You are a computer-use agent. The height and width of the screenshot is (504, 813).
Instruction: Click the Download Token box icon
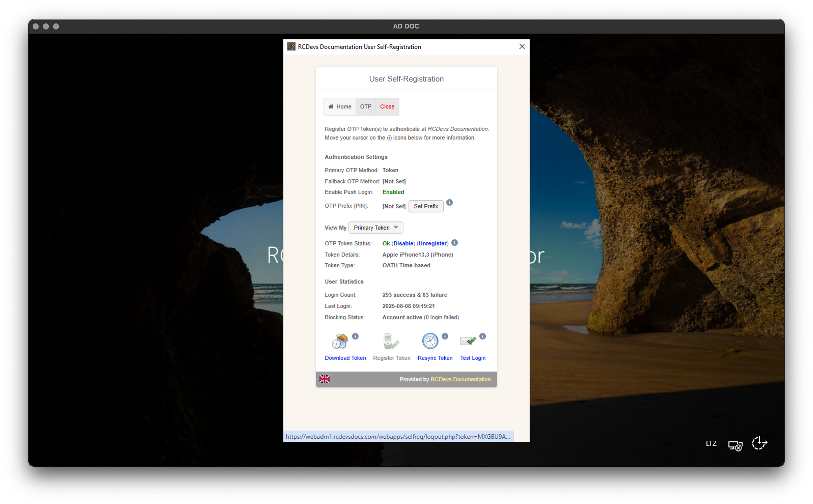click(340, 341)
